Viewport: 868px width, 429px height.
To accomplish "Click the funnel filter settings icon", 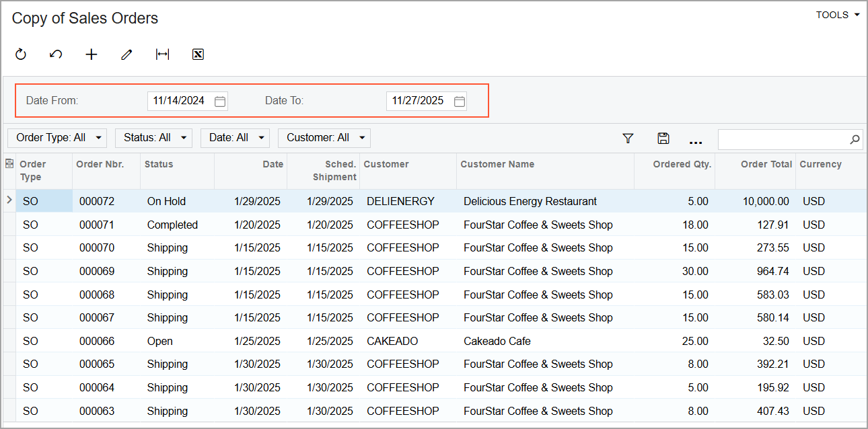I will click(x=628, y=139).
